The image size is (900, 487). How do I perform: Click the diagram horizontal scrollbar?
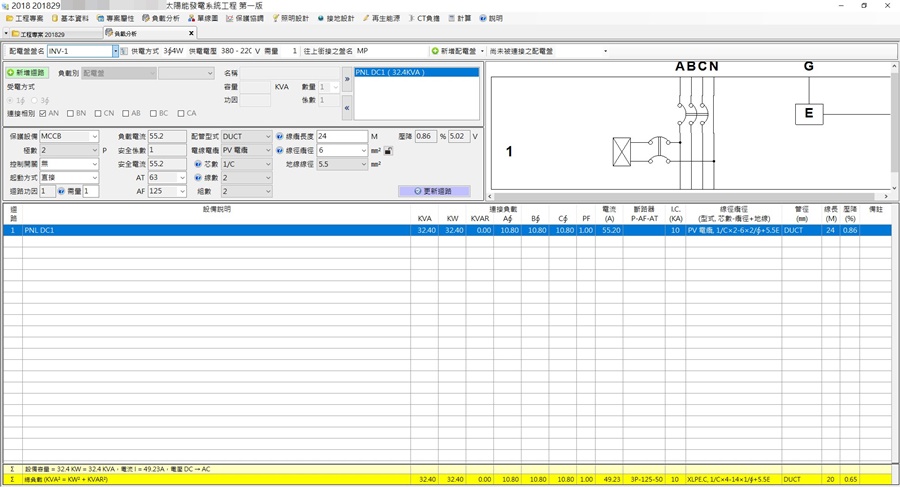coord(689,196)
